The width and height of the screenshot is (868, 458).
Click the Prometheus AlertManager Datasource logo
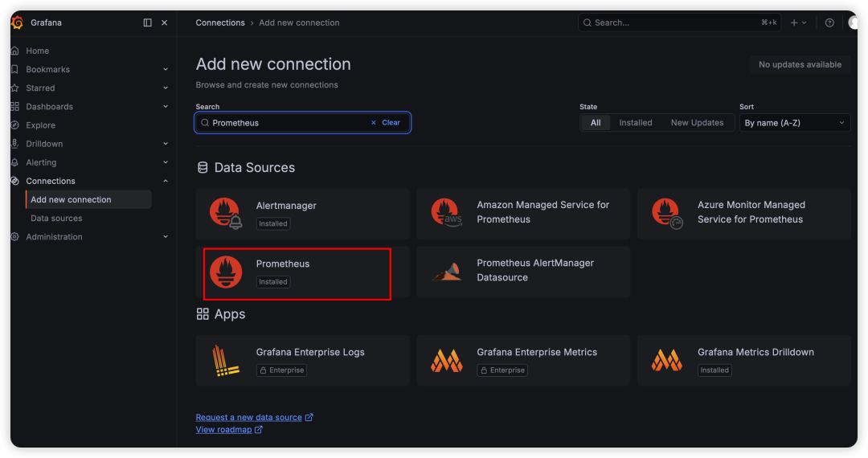pyautogui.click(x=446, y=272)
